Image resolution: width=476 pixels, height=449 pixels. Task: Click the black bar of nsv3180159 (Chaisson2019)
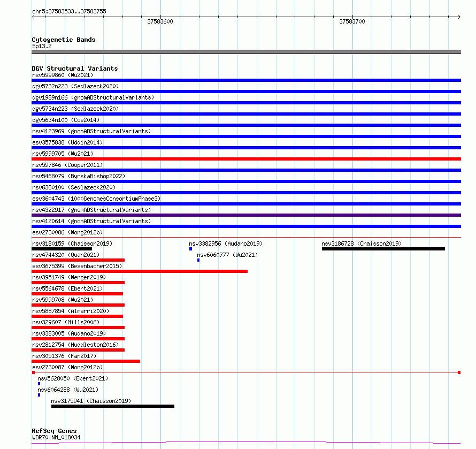(x=62, y=249)
